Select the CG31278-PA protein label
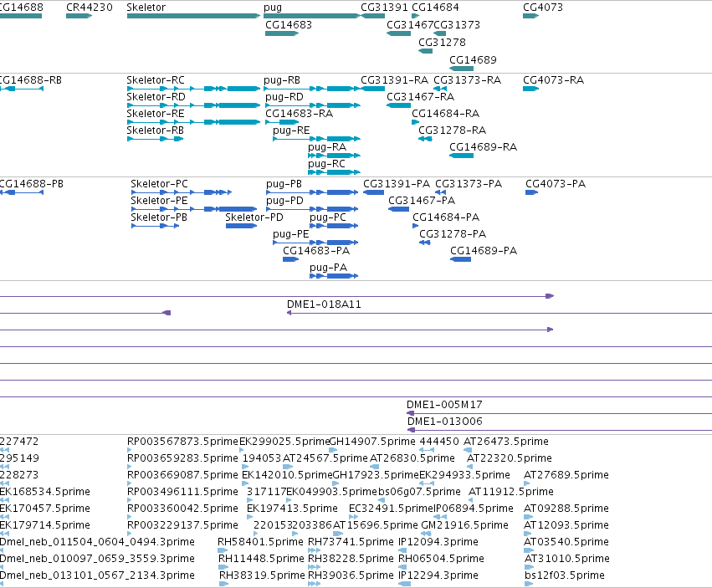The image size is (712, 588). pos(453,234)
